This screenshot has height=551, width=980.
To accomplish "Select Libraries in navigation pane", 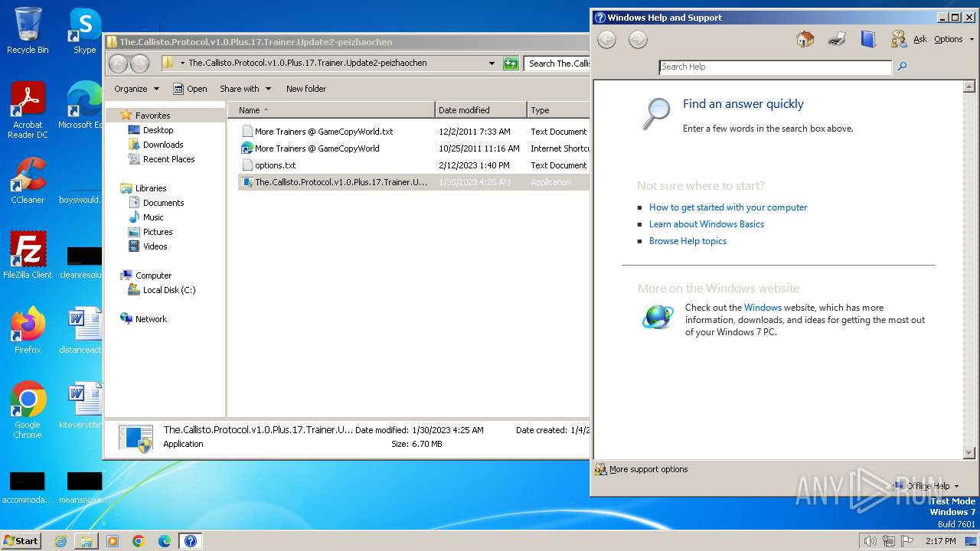I will click(151, 188).
